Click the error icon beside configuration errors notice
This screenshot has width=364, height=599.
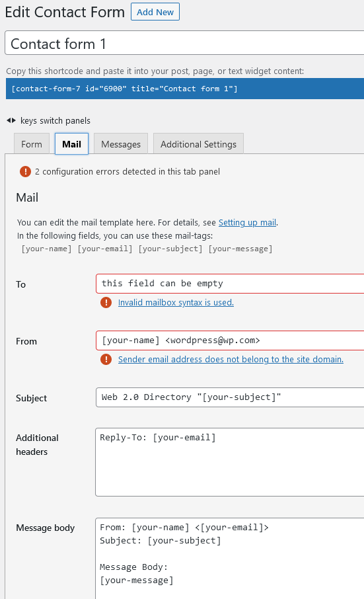click(x=25, y=171)
